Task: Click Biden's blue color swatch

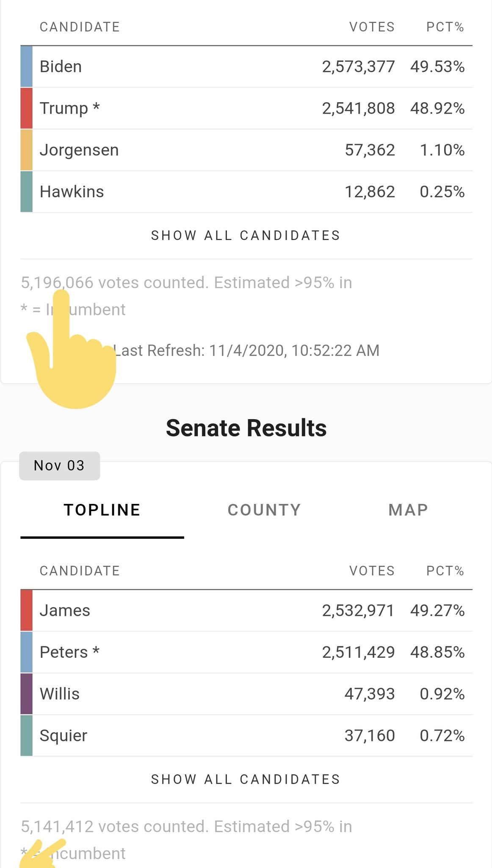Action: click(26, 67)
